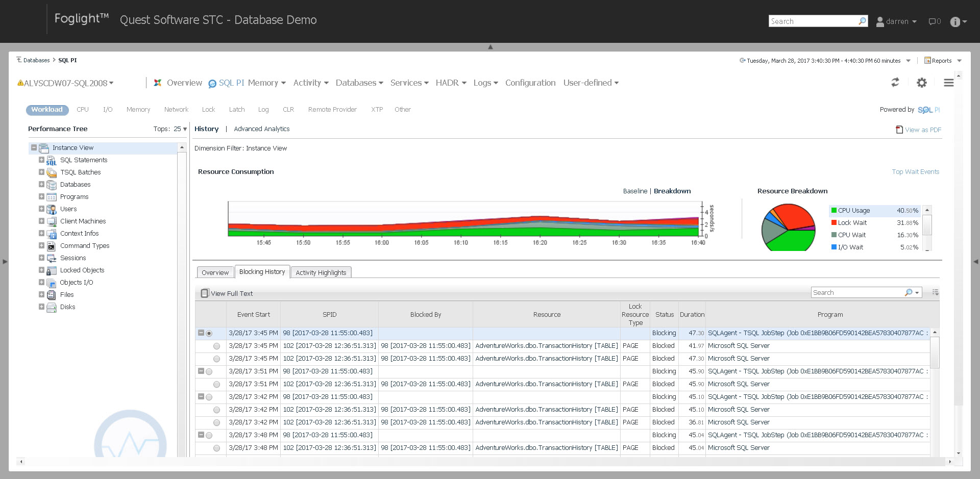
Task: Click the refresh data icon in the toolbar
Action: [x=896, y=82]
